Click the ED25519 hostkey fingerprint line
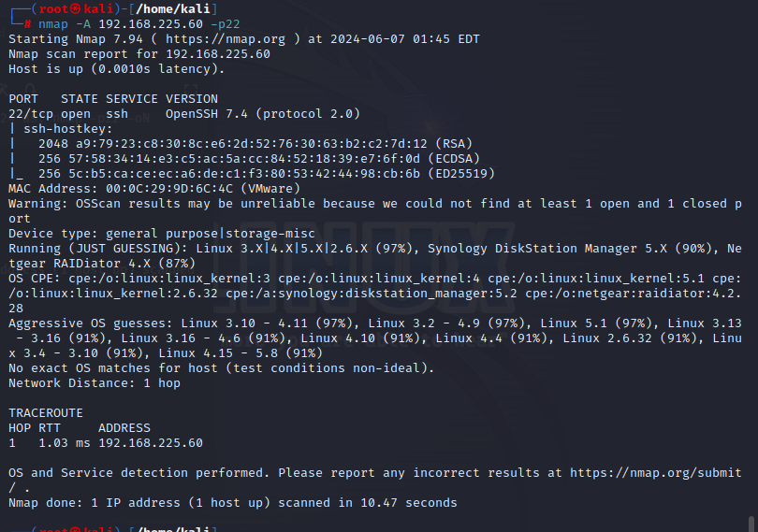Image resolution: width=758 pixels, height=532 pixels. pyautogui.click(x=267, y=174)
